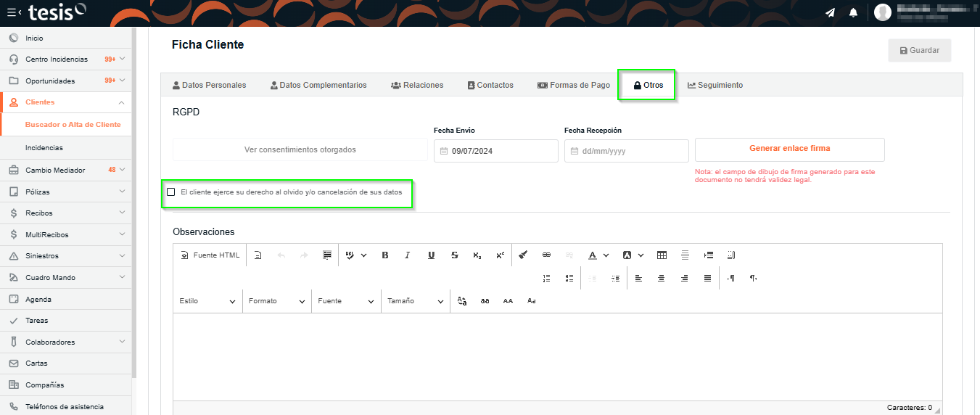Click the toggle case transform icon

[x=462, y=301]
